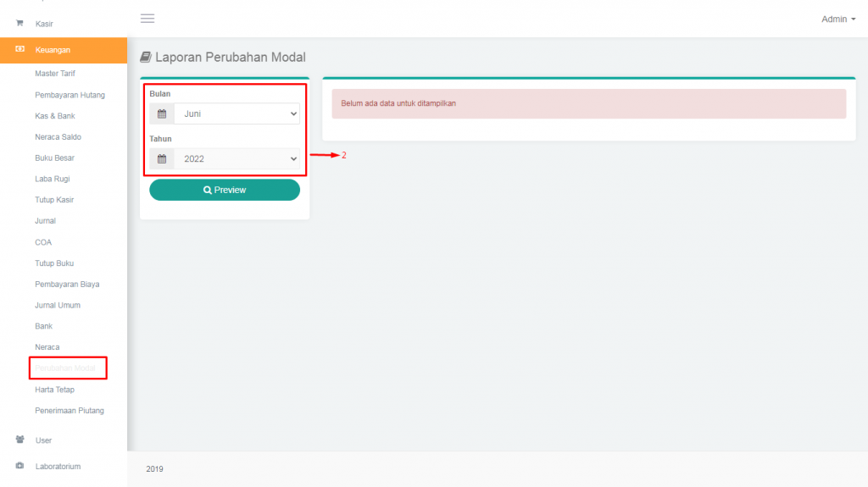Open Harta Tetap page
The height and width of the screenshot is (487, 868).
54,390
